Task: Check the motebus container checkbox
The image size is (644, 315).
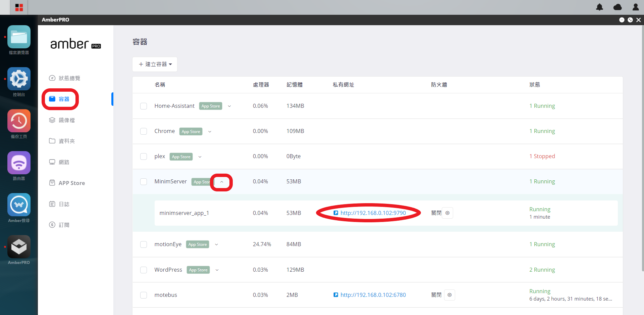Action: tap(144, 295)
